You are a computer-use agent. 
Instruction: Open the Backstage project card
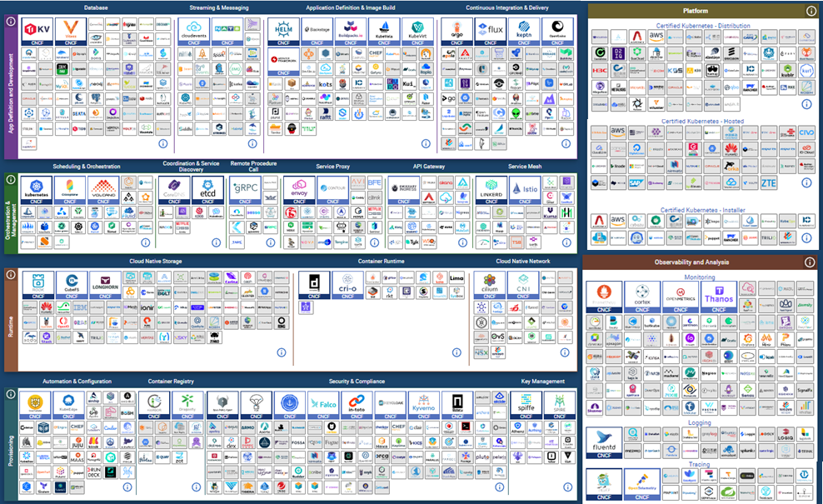point(317,32)
